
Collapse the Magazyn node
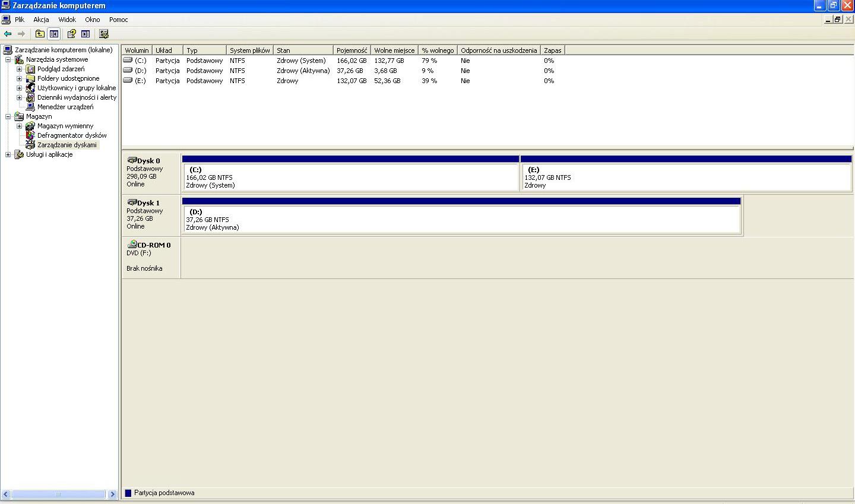click(8, 116)
